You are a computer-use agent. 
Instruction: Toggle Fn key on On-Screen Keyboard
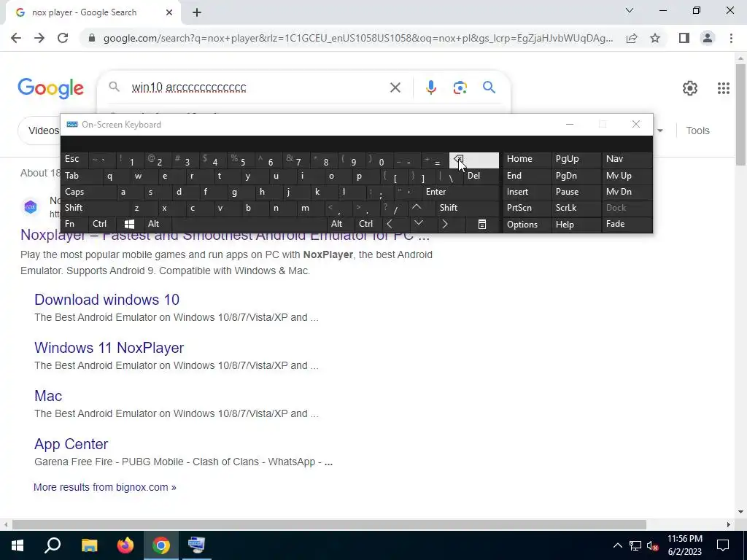pyautogui.click(x=75, y=225)
